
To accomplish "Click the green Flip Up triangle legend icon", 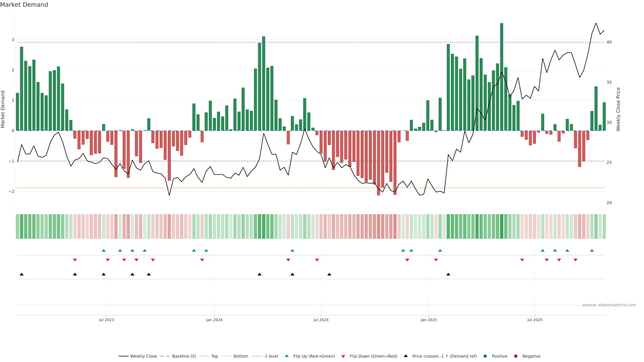I will click(286, 356).
